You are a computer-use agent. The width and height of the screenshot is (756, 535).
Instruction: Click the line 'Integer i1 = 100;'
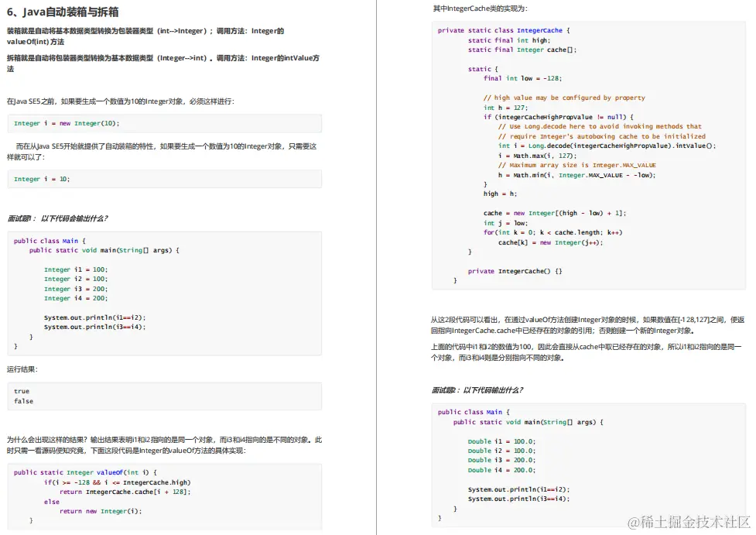(76, 269)
